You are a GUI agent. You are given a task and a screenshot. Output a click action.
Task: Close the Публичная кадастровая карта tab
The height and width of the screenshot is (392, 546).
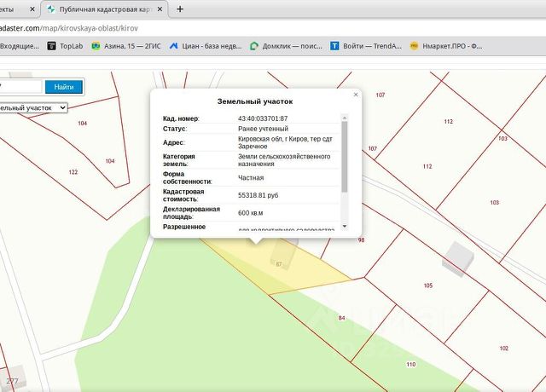click(x=159, y=9)
